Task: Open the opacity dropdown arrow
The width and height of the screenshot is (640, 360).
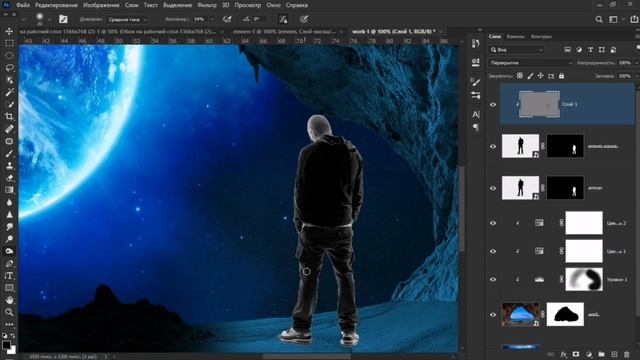Action: tap(636, 63)
